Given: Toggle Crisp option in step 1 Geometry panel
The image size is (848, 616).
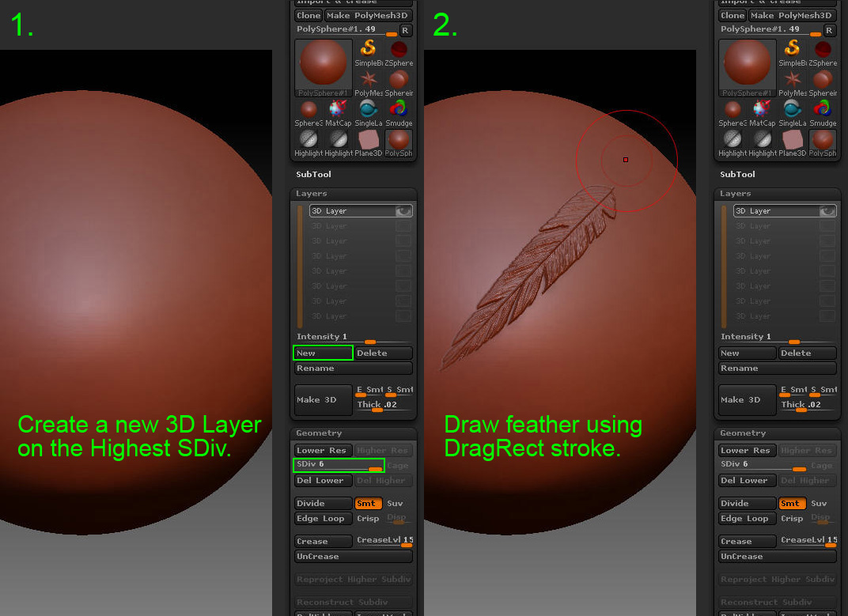Looking at the screenshot, I should pyautogui.click(x=369, y=519).
